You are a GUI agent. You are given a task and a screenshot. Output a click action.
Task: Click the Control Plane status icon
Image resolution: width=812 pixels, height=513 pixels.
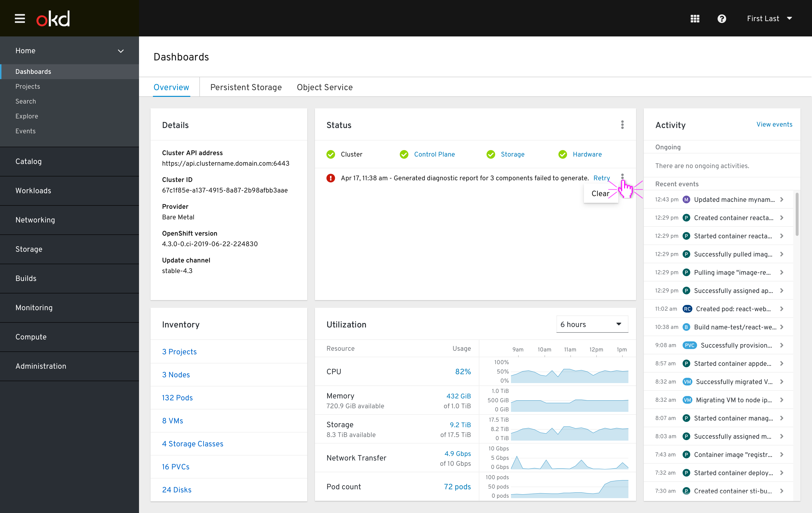click(403, 154)
